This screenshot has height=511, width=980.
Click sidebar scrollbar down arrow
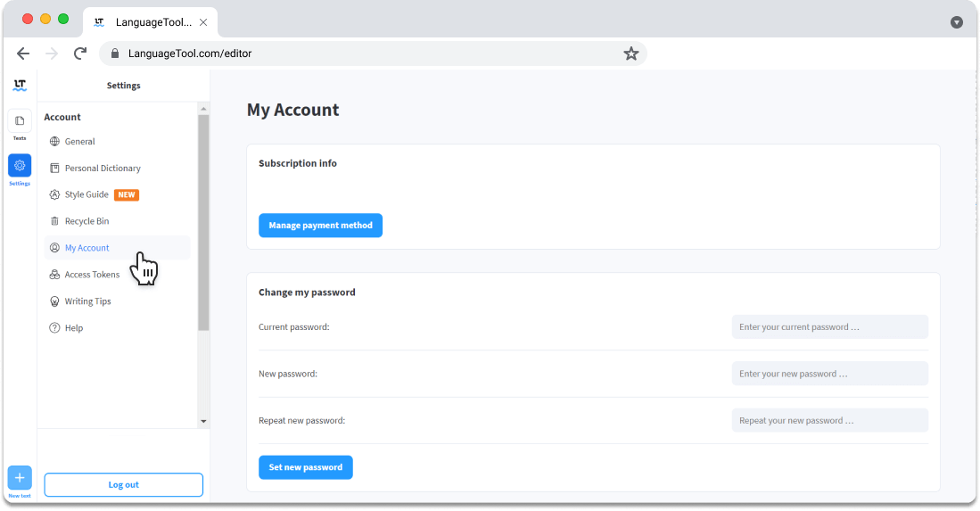pos(203,422)
